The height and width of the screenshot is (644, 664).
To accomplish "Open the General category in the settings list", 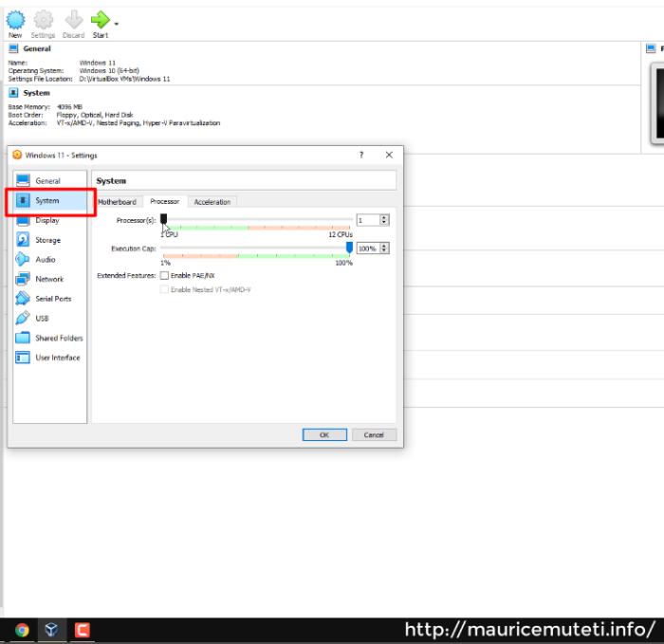I will (50, 181).
